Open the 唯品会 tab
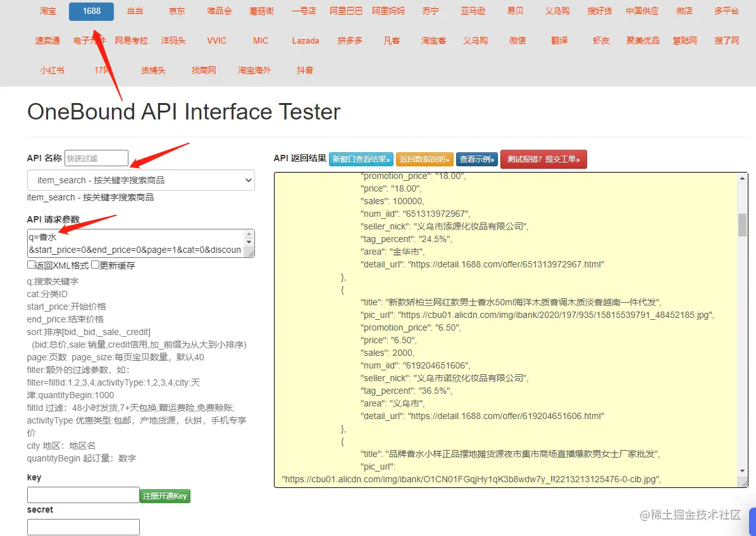This screenshot has width=756, height=536. click(x=220, y=11)
